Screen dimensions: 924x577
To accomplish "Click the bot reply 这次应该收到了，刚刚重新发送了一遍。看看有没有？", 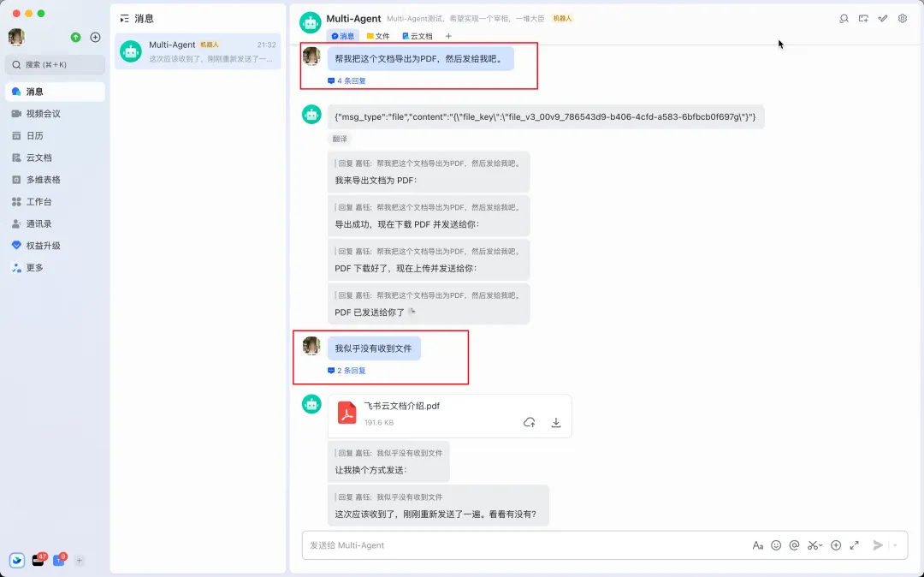I will [x=438, y=505].
